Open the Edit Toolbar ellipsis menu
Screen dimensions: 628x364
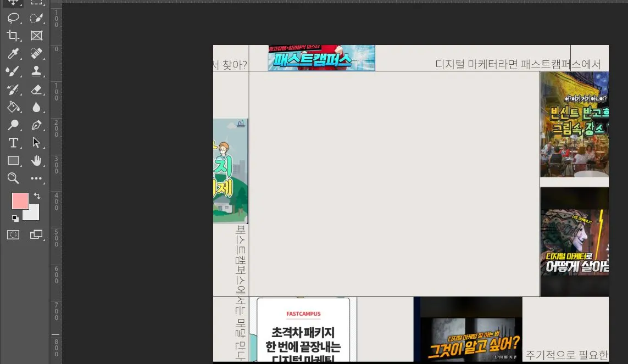coord(37,178)
